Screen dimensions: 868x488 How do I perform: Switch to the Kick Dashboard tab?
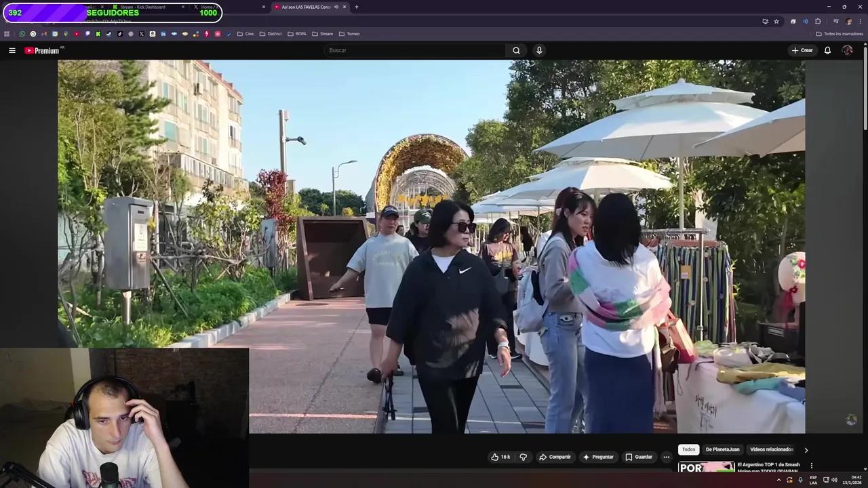click(x=142, y=7)
